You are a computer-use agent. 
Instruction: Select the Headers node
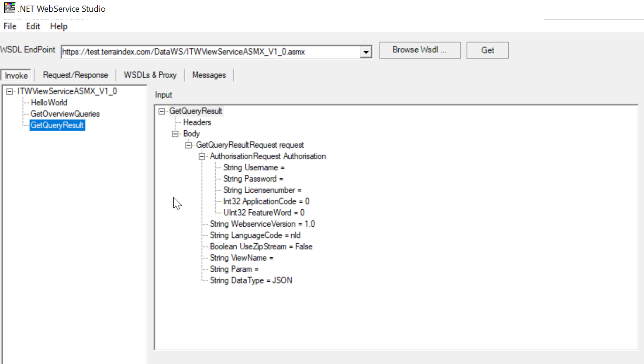coord(197,122)
